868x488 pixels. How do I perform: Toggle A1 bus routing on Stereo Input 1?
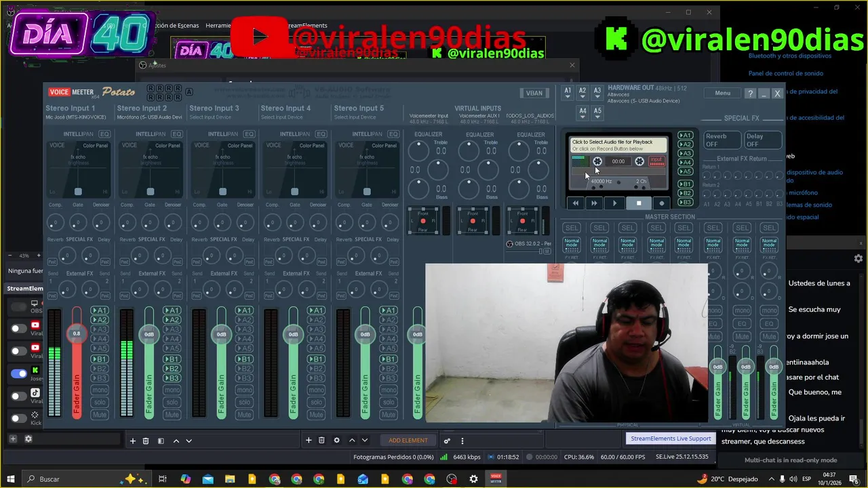tap(100, 310)
